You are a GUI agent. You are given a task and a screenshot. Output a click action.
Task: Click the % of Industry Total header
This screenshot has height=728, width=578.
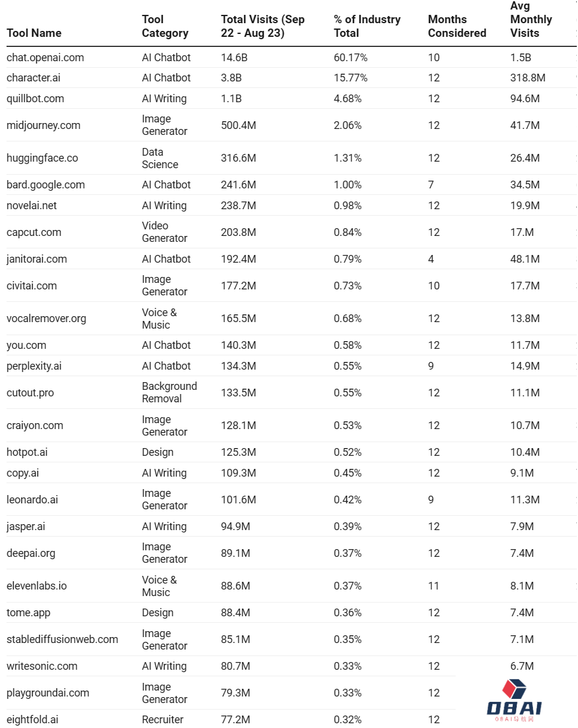(367, 26)
